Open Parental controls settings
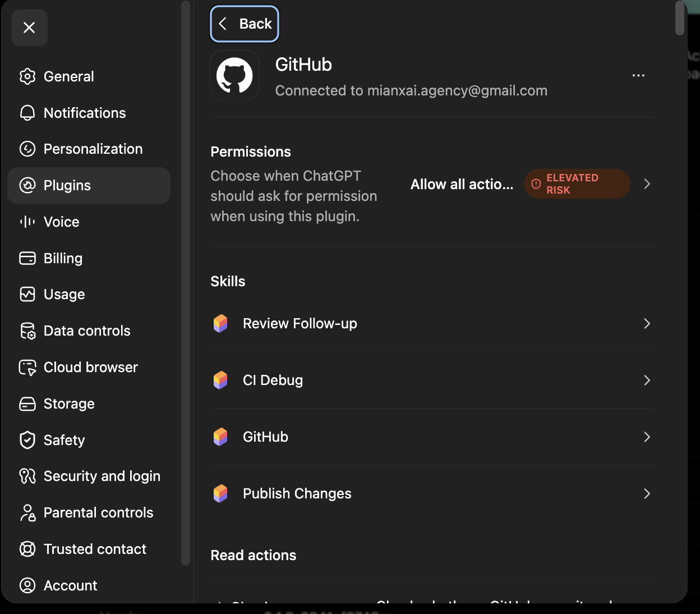Image resolution: width=700 pixels, height=614 pixels. (89, 512)
